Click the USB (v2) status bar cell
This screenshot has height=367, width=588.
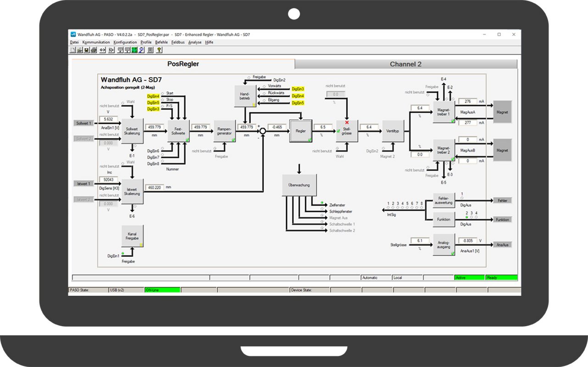click(126, 290)
